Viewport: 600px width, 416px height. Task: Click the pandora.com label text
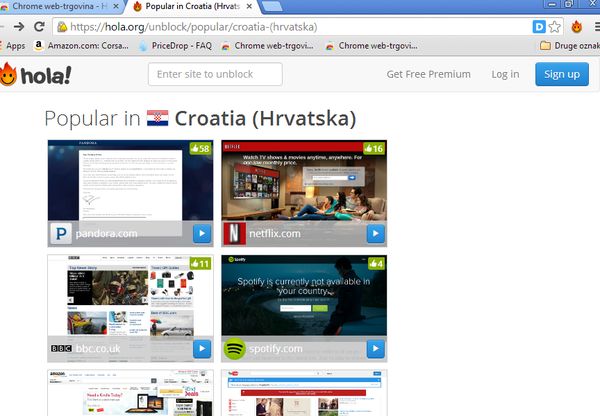[x=106, y=233]
